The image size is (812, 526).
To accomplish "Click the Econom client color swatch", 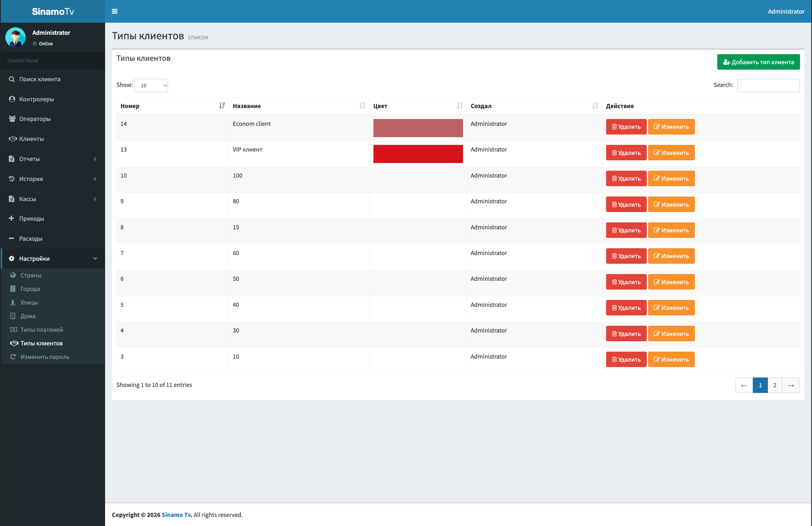I will [x=418, y=128].
